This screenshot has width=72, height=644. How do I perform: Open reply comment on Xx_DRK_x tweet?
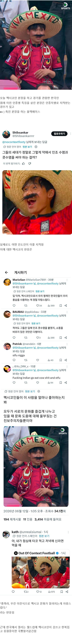(14, 383)
